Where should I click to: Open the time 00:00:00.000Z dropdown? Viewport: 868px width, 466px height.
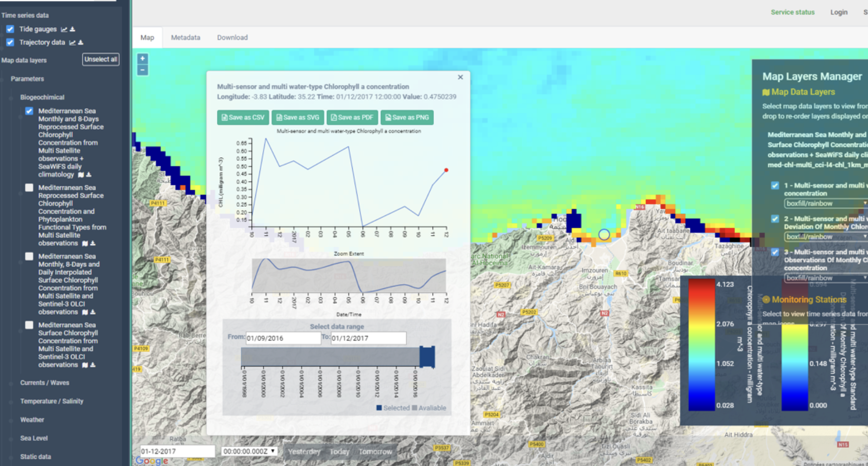click(249, 451)
